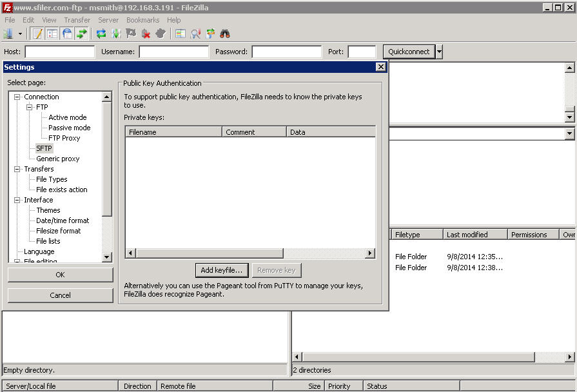Select Generic proxy settings page
Screen dimensions: 577x392
[x=58, y=159]
